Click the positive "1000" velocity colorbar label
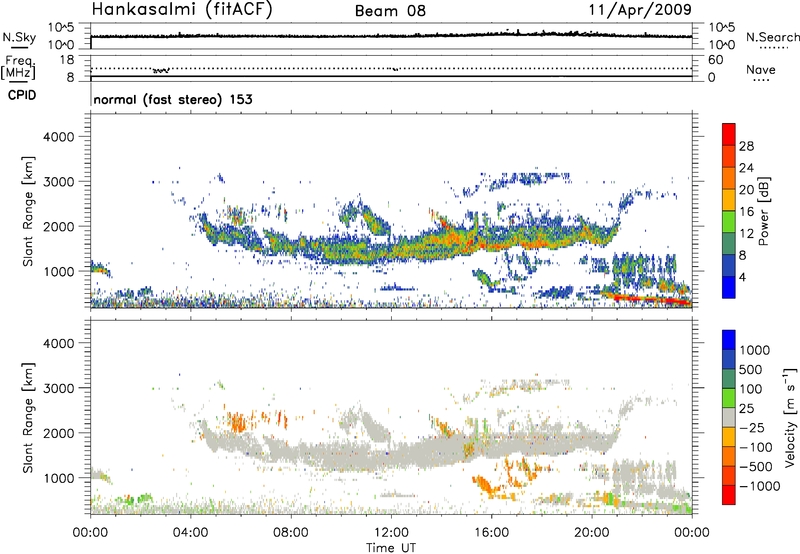Viewport: 800px width, 554px height. (x=755, y=350)
